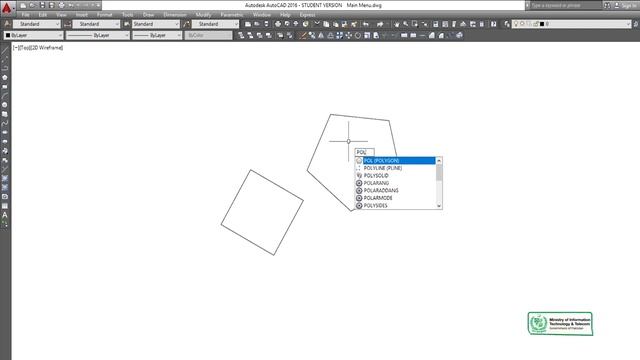The image size is (640, 360).
Task: Click the Explode tool in Modify toolbar
Action: pyautogui.click(x=459, y=36)
